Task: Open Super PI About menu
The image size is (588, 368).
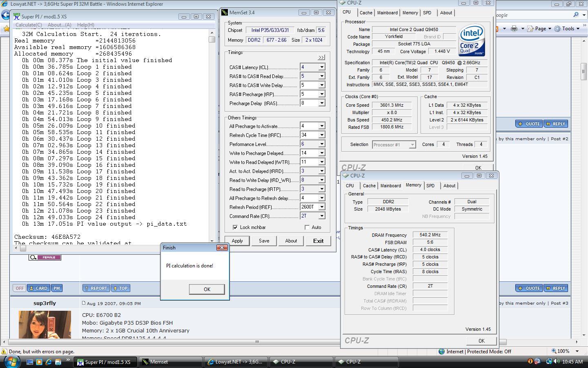Action: pyautogui.click(x=60, y=25)
